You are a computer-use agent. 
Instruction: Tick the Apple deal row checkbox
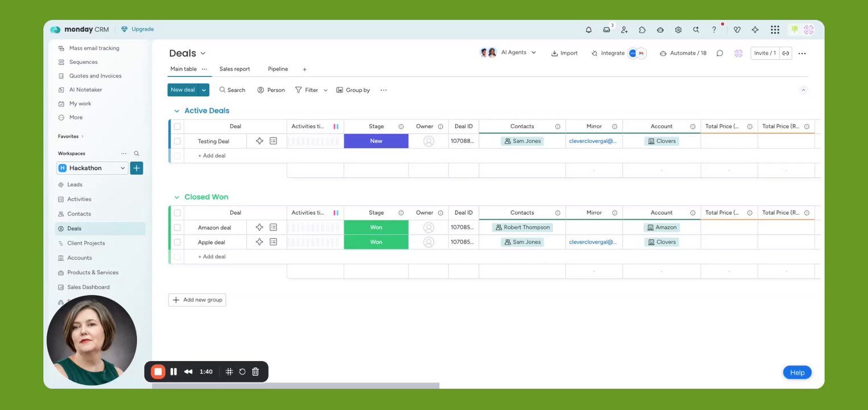(x=177, y=242)
